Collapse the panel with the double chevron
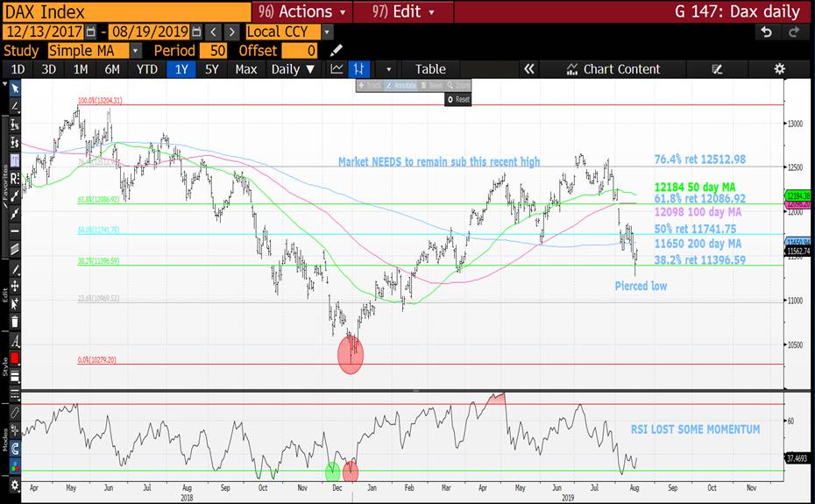815x504 pixels. 529,69
